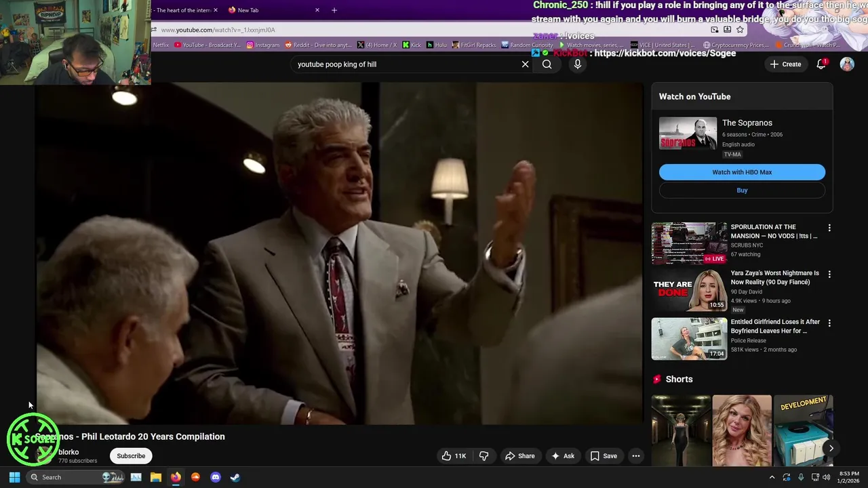Image resolution: width=868 pixels, height=488 pixels.
Task: Subscribe to the blorko channel
Action: click(131, 456)
